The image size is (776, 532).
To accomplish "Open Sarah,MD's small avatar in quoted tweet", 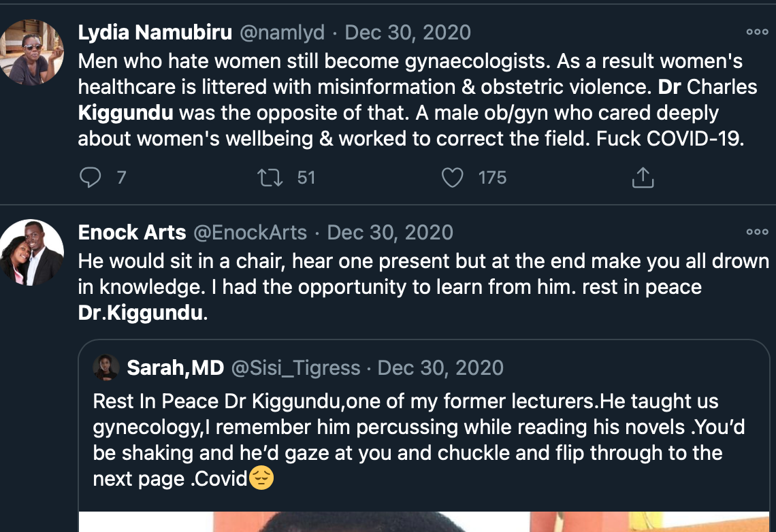I will tap(107, 367).
